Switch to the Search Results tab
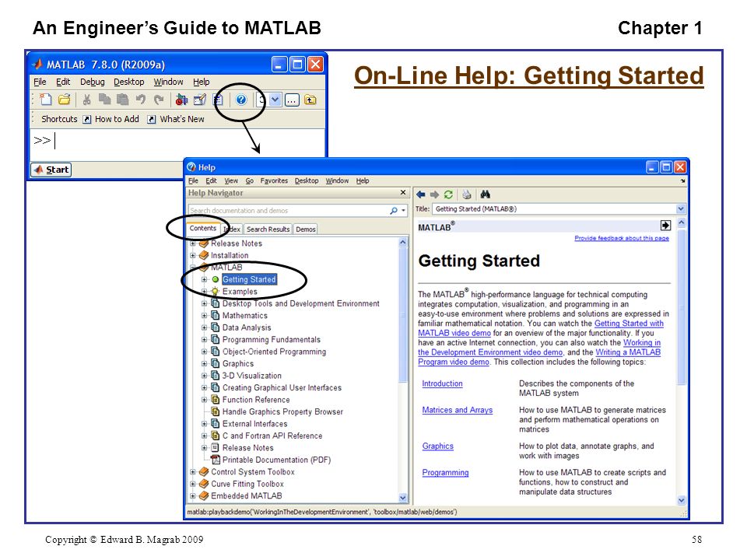The image size is (747, 560). point(268,229)
